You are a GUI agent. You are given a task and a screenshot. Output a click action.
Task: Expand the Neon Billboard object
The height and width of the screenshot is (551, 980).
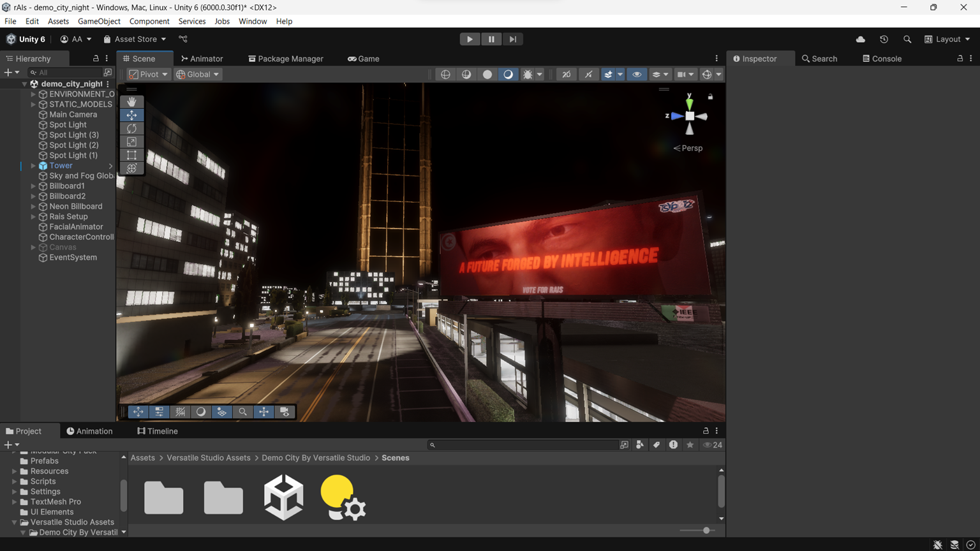33,207
